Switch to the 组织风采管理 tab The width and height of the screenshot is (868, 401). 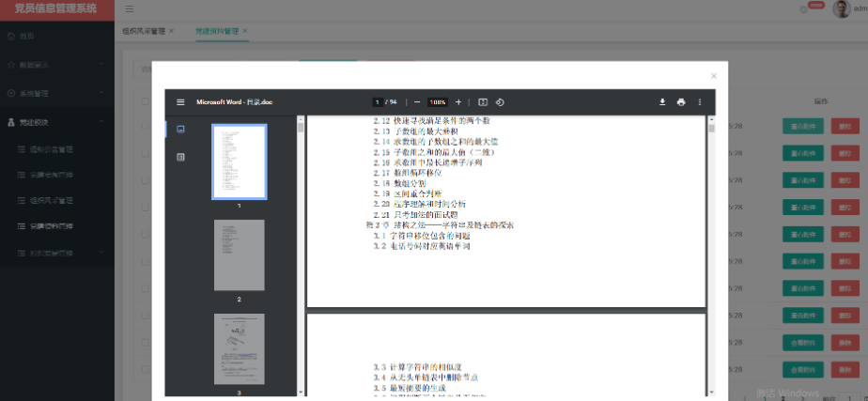tap(144, 31)
